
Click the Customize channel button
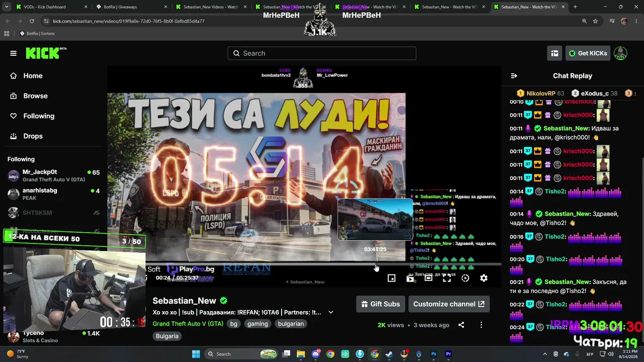(449, 304)
